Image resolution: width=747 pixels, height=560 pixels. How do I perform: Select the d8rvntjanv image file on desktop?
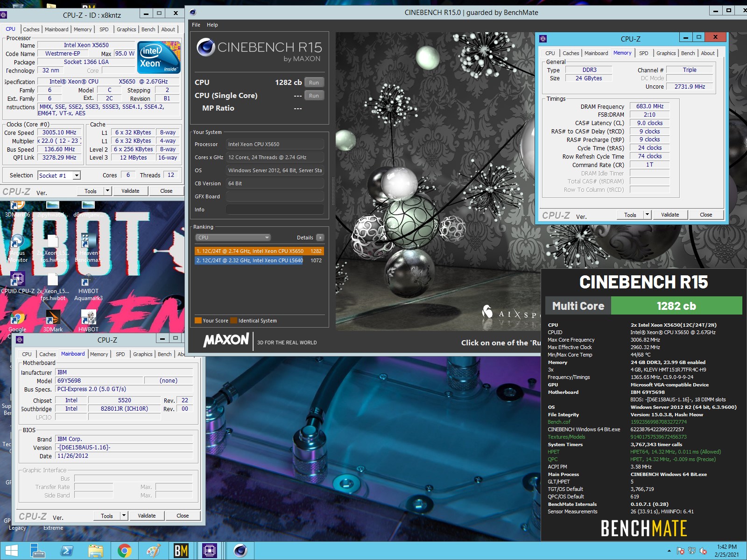point(88,209)
